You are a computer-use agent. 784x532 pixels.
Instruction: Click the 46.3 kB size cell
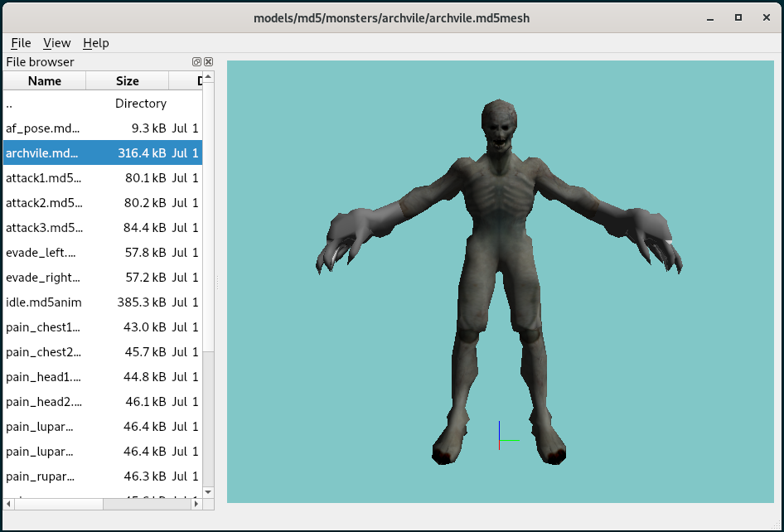[x=145, y=476]
